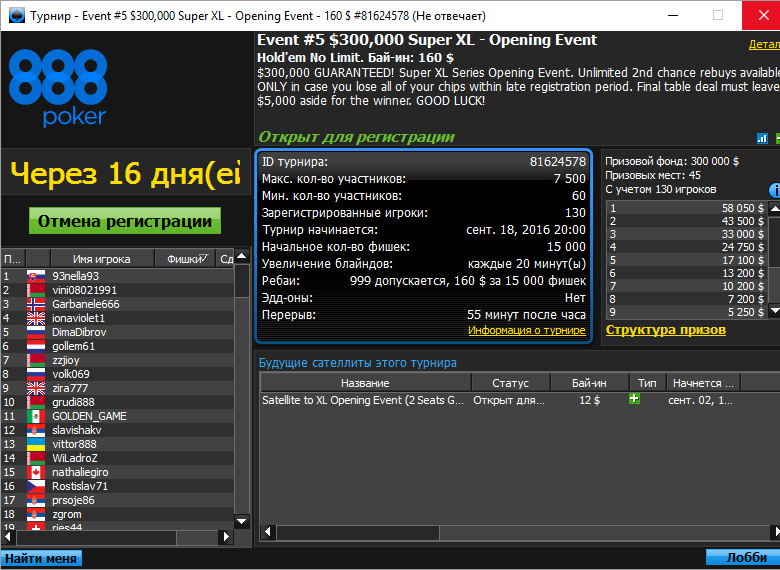Click the spade app icon in title bar

pyautogui.click(x=16, y=15)
